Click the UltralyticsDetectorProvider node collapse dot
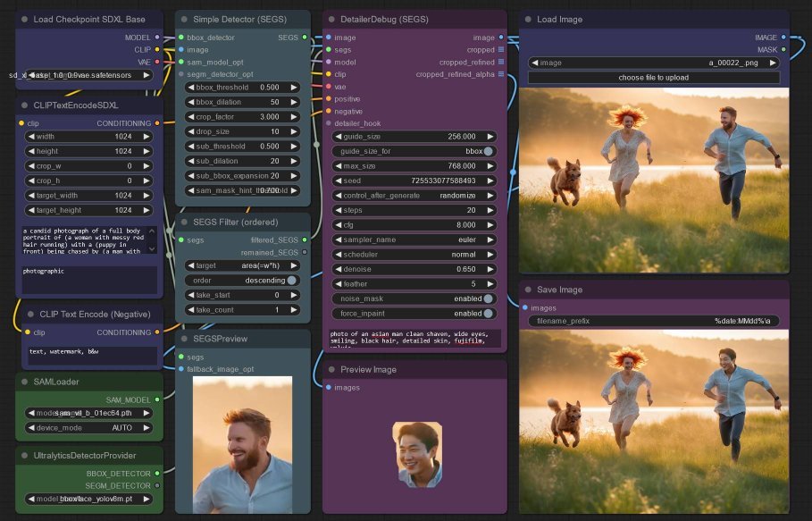 click(24, 455)
